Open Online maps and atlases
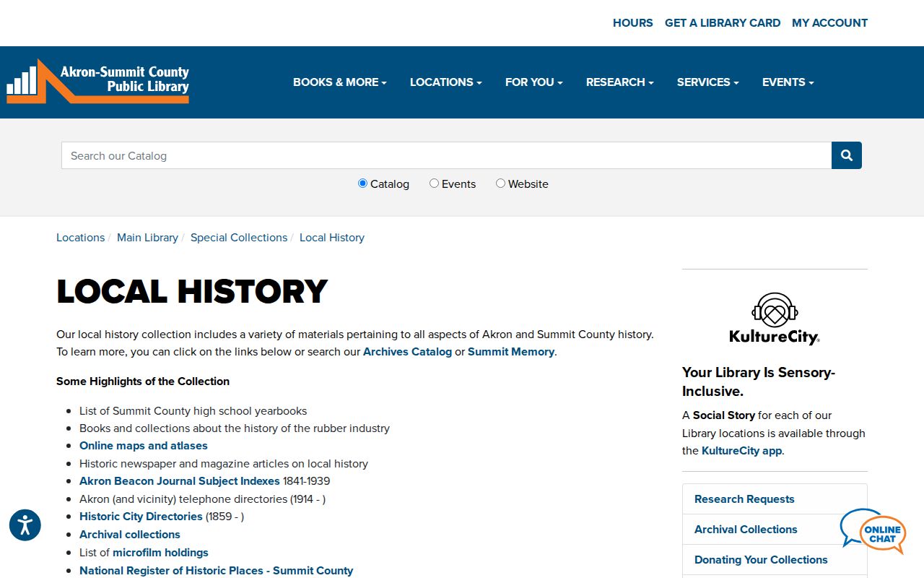 click(x=144, y=446)
